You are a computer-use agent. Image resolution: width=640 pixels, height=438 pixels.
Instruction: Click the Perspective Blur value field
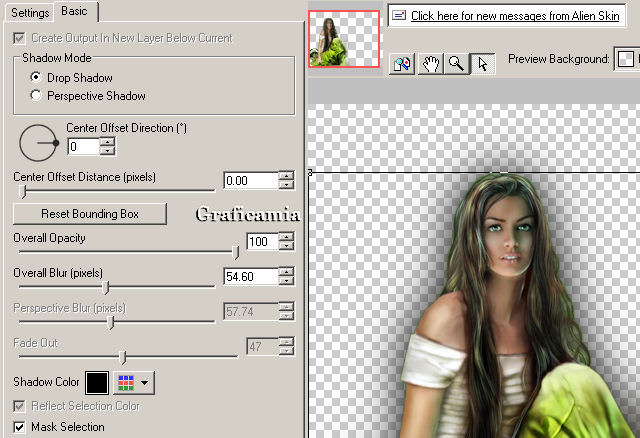click(251, 311)
